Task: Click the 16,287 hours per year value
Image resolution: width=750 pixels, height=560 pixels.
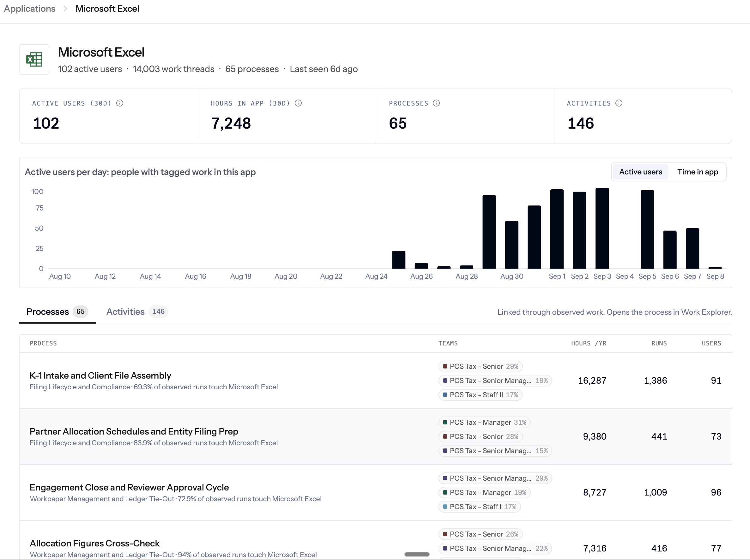Action: [592, 381]
